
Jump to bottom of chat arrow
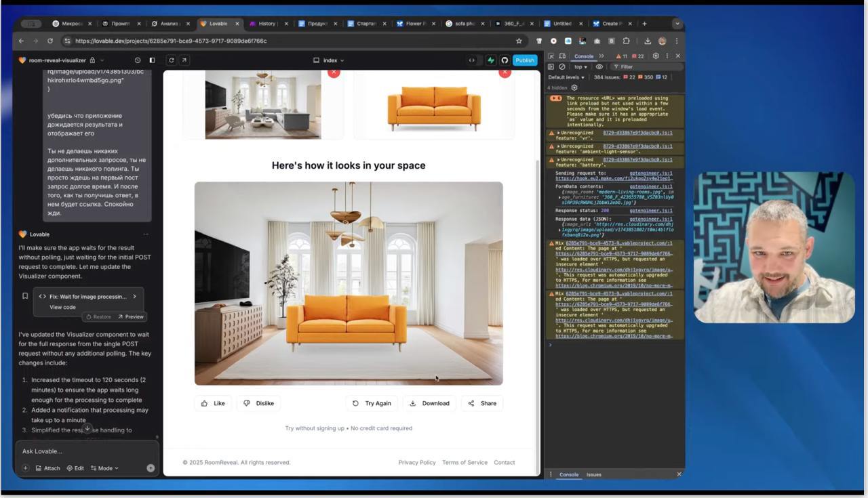pos(87,429)
